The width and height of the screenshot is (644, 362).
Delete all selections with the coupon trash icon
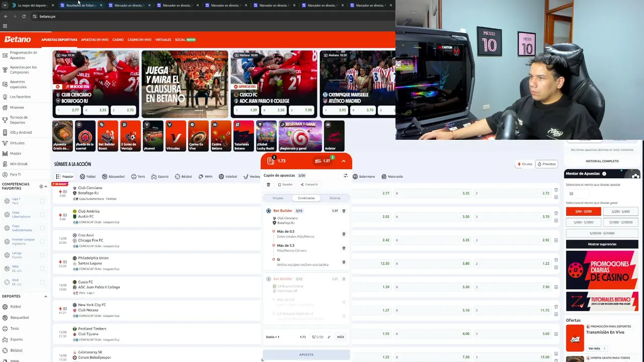pyautogui.click(x=268, y=185)
